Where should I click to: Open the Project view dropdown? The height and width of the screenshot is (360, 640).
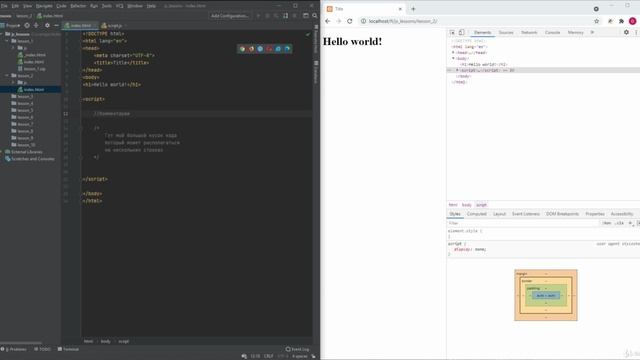click(12, 25)
